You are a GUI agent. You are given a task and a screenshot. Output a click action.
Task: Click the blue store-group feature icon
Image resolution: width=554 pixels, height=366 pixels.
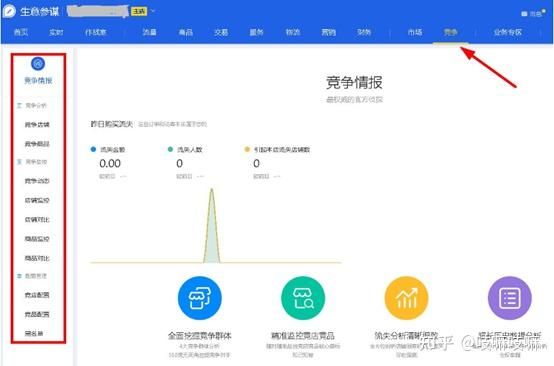200,298
